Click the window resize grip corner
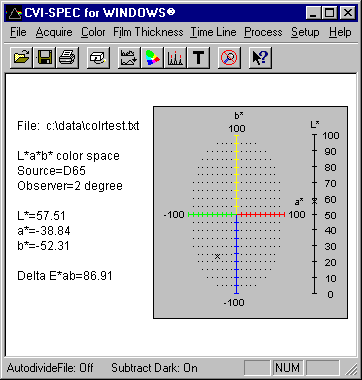This screenshot has height=380, width=362. coord(351,369)
